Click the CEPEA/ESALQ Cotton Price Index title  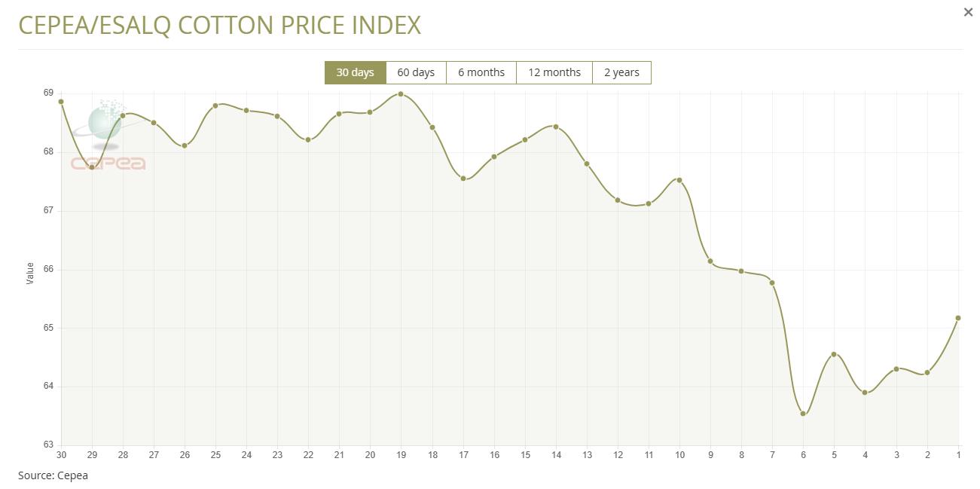[219, 25]
